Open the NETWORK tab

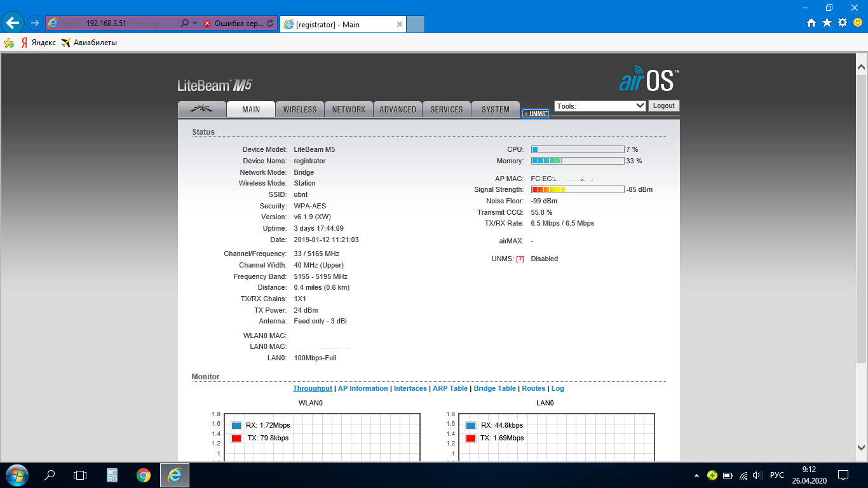(349, 109)
